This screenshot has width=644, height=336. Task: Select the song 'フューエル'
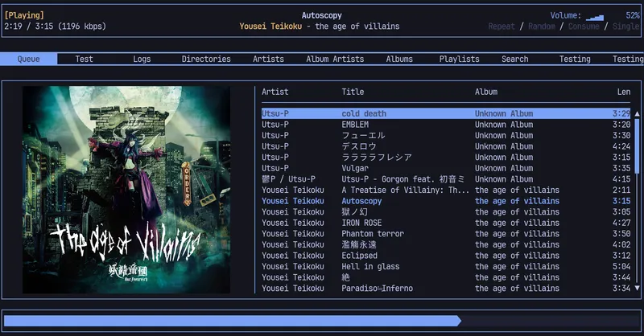coord(446,135)
